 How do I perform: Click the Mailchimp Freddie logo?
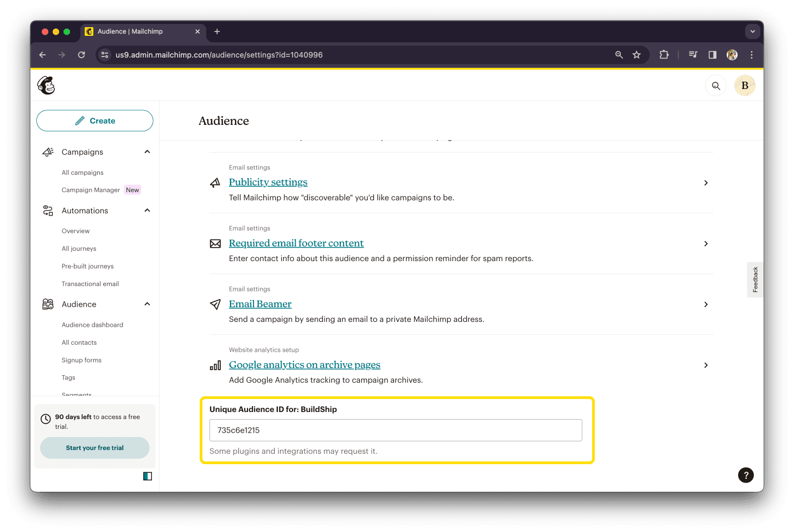46,85
